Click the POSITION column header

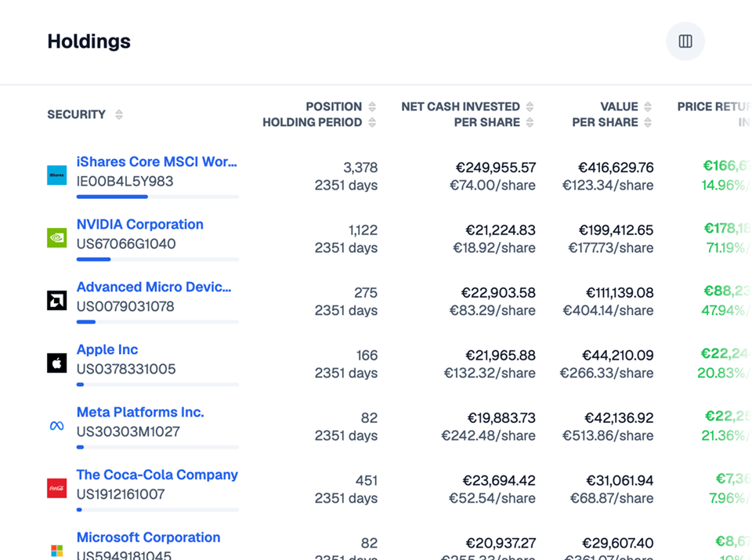[x=334, y=107]
